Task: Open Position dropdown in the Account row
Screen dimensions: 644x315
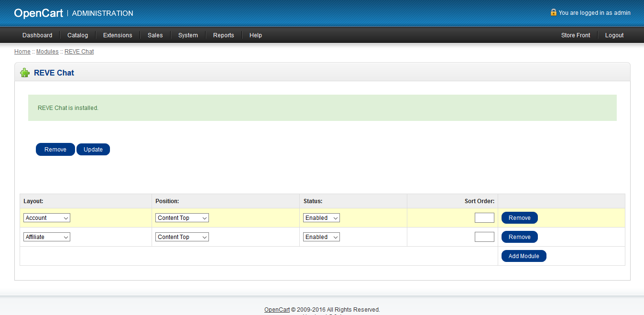Action: (182, 218)
